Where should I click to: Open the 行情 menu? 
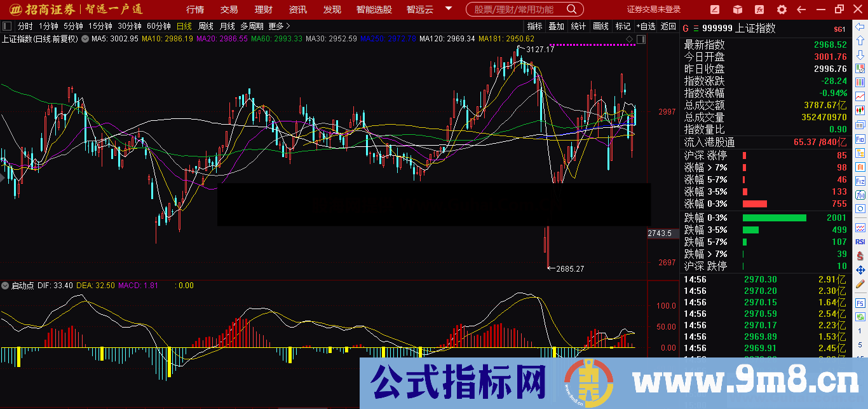[x=194, y=10]
